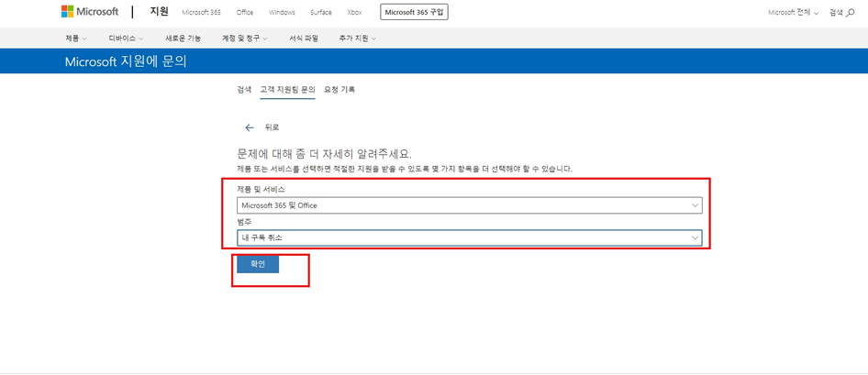Expand the 제품 menu
Image resolution: width=868 pixels, height=375 pixels.
[76, 39]
